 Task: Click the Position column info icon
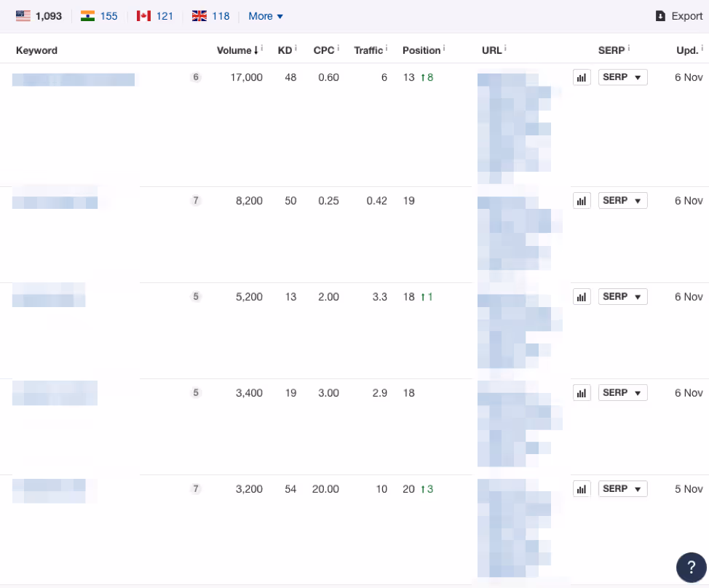click(444, 47)
